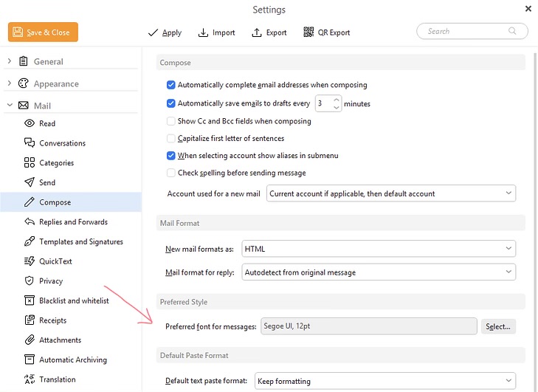538x392 pixels.
Task: Toggle Capitalize first letter of sentences
Action: [170, 138]
